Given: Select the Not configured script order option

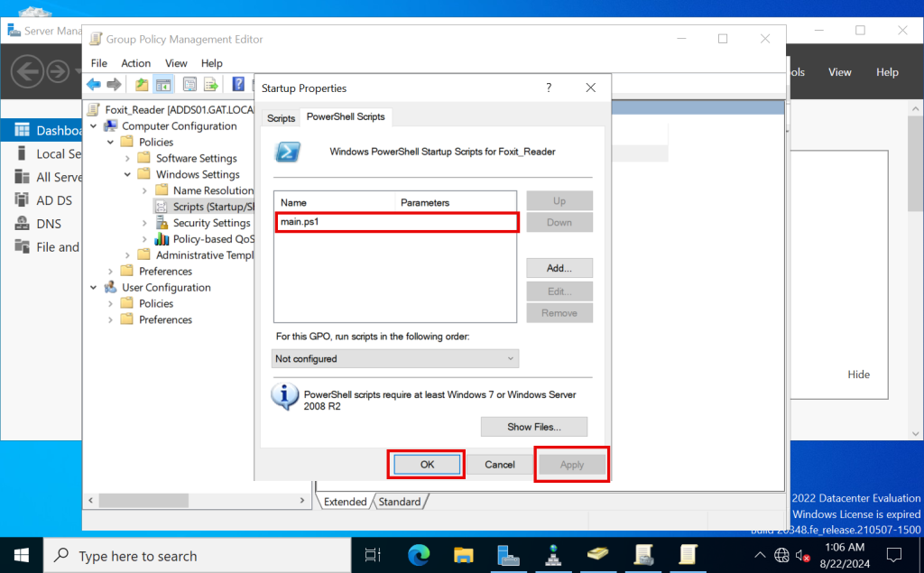Looking at the screenshot, I should [x=395, y=358].
